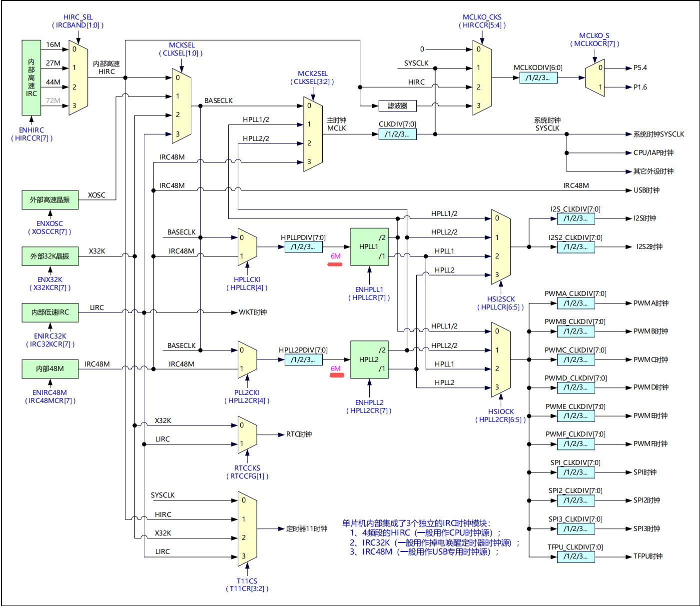Select the 内部低速IRC block

50,312
